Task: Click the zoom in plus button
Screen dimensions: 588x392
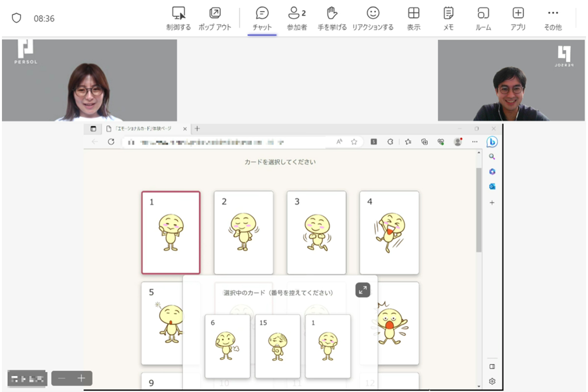Action: 81,378
